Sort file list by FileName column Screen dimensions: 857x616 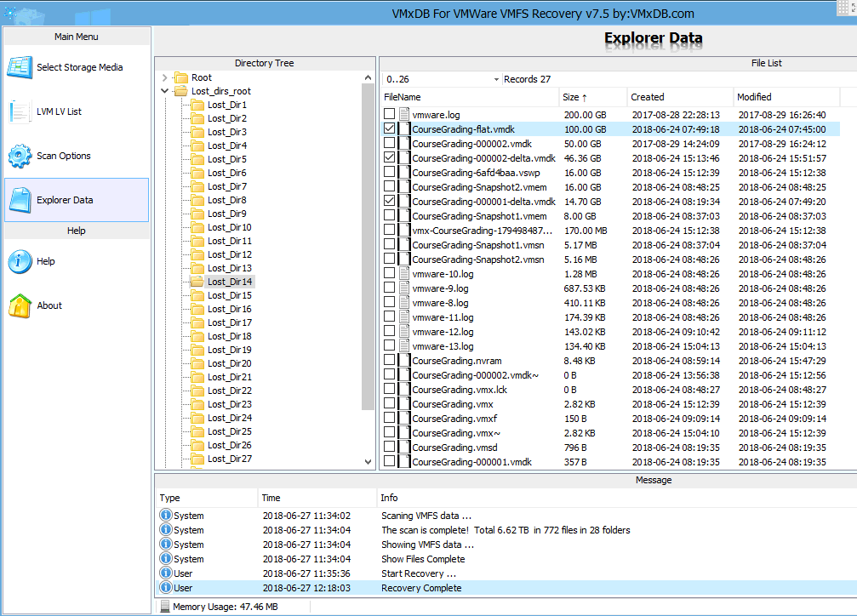470,97
